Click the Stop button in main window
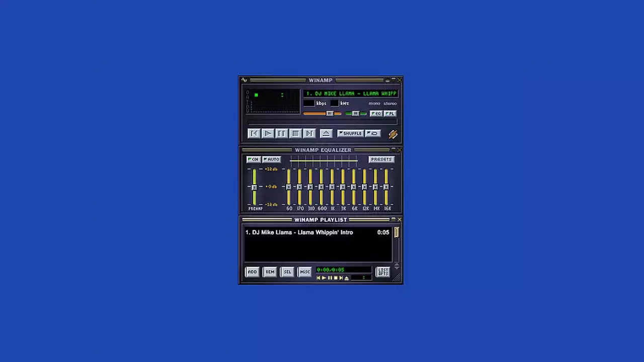This screenshot has width=644, height=362. tap(295, 133)
